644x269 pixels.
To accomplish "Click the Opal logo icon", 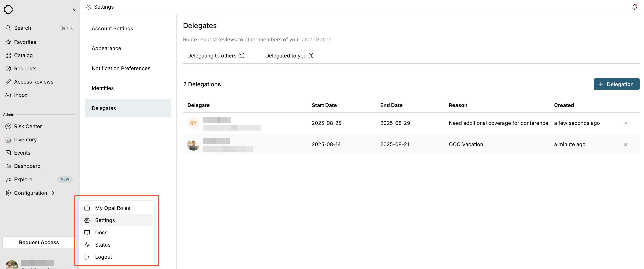I will [x=8, y=10].
